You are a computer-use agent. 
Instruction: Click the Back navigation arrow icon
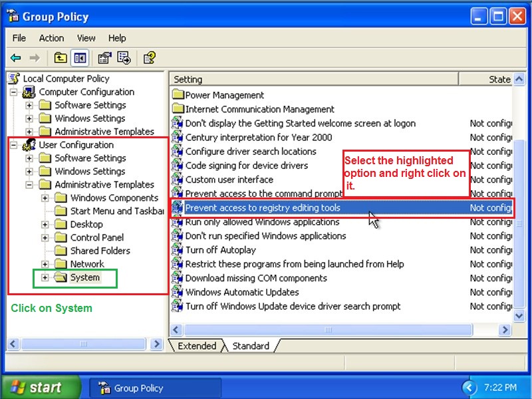point(15,58)
